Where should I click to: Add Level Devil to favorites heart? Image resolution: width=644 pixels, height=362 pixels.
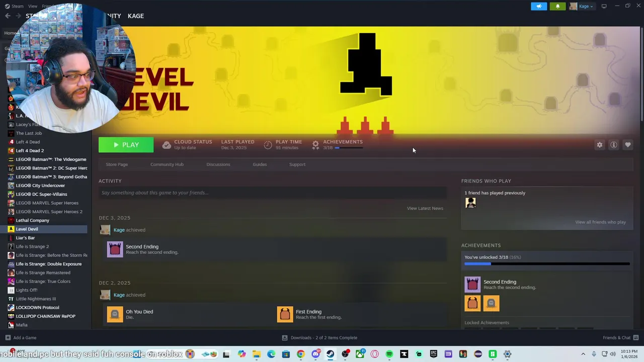pos(627,145)
